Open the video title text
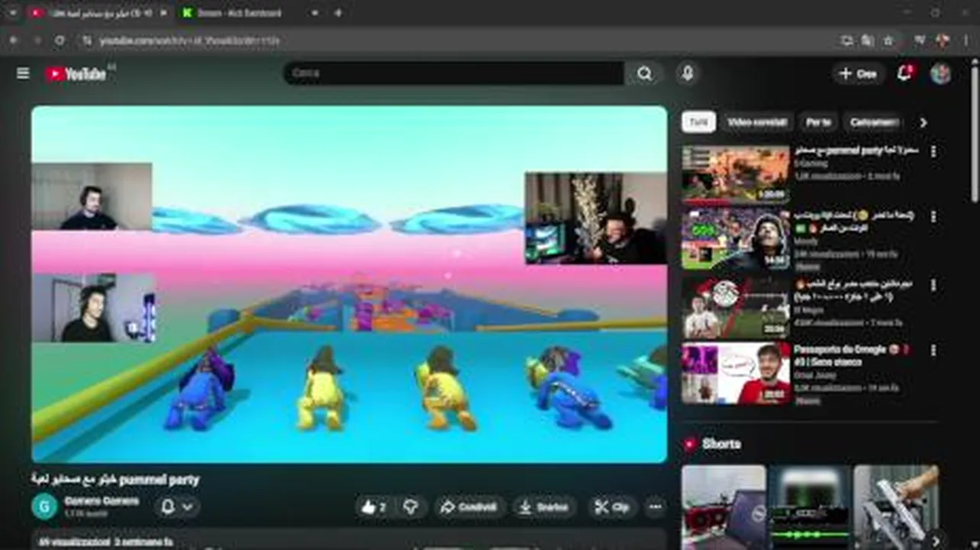The height and width of the screenshot is (550, 980). click(115, 480)
